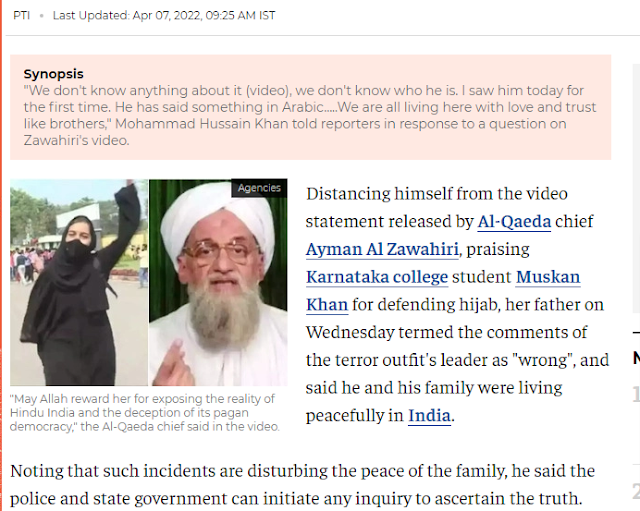Open the Ayman Al Zawahiri link
This screenshot has width=640, height=511.
coord(382,249)
